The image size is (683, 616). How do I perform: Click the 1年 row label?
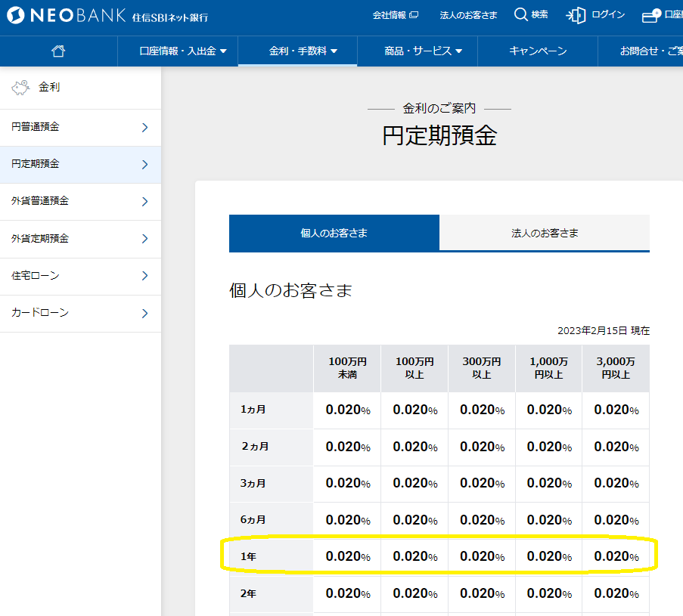pyautogui.click(x=248, y=556)
